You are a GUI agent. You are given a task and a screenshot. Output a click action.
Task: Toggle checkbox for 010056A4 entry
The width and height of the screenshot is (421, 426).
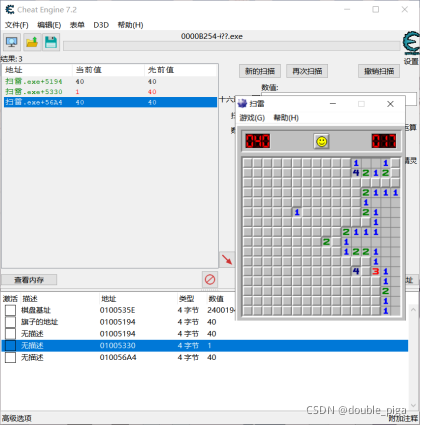coord(10,358)
